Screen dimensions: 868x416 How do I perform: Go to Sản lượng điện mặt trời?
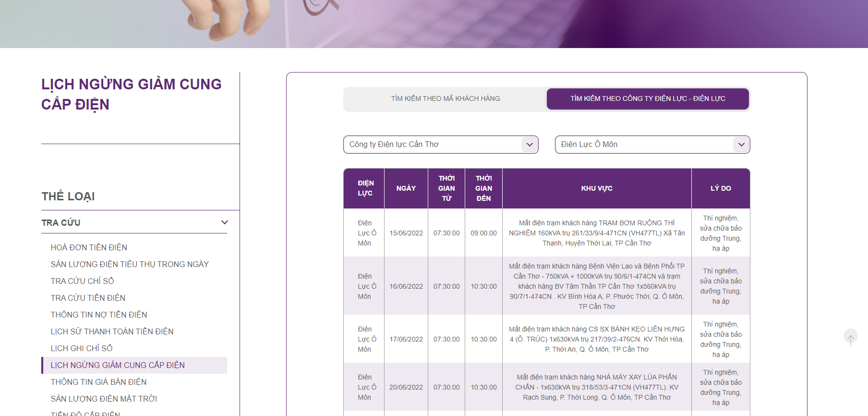pos(104,399)
